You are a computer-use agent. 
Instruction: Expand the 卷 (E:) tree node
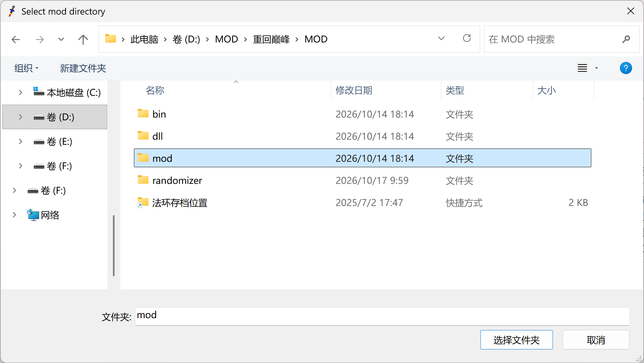(x=20, y=141)
